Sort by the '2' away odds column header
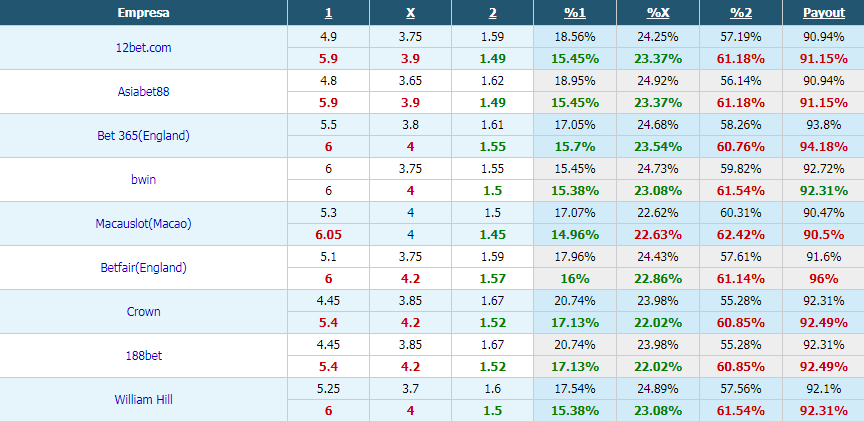Screen dimensions: 864x421 pyautogui.click(x=492, y=13)
